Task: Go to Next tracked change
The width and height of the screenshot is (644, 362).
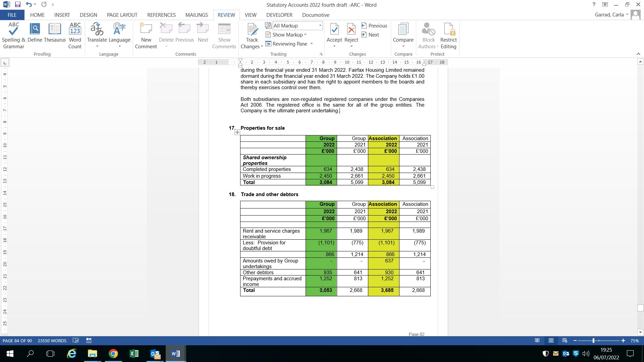Action: point(370,35)
